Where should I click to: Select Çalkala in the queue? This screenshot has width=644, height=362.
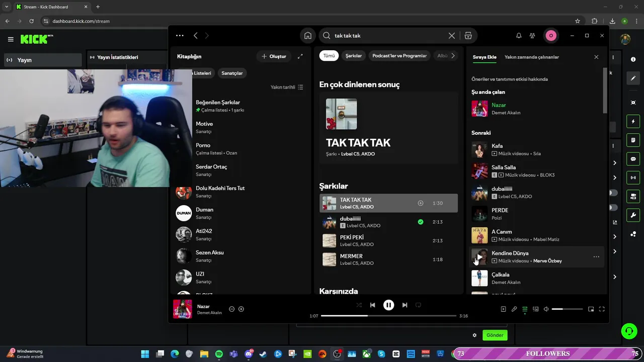pyautogui.click(x=536, y=278)
